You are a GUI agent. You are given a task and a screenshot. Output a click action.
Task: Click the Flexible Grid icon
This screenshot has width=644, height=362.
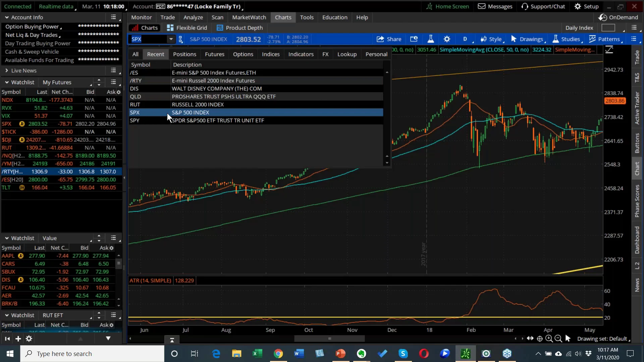[x=170, y=28]
